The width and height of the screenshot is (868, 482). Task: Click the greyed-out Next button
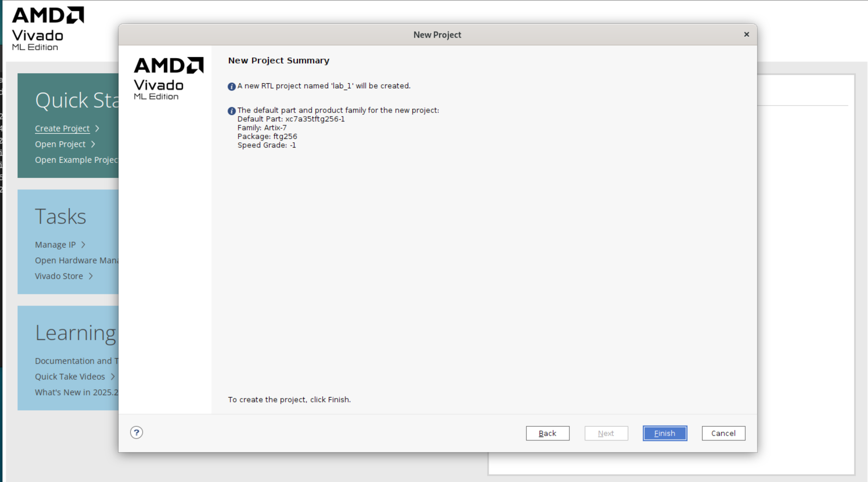tap(606, 433)
